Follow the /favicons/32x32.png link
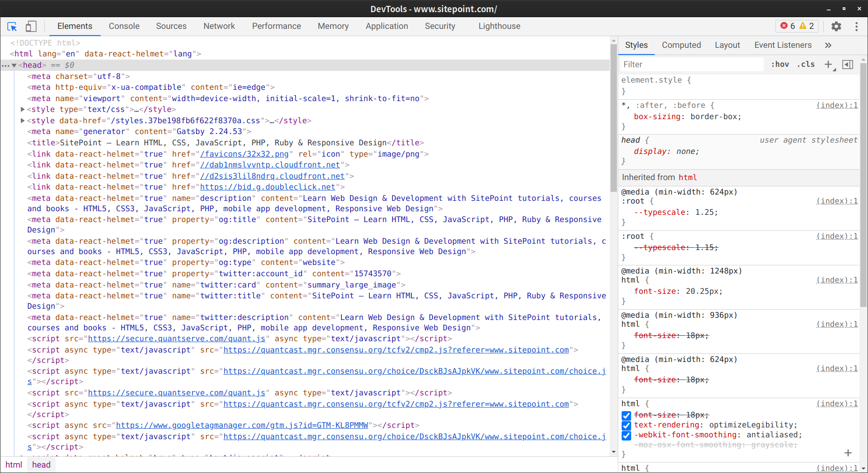Viewport: 868px width, 473px height. coord(243,154)
